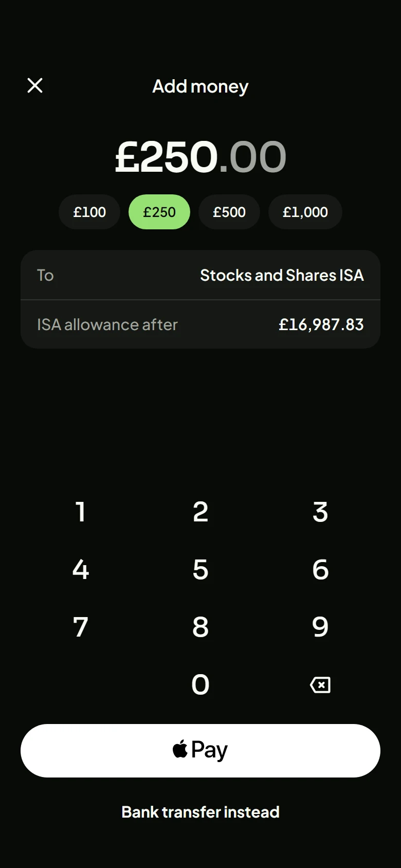Select the £500 preset amount
Image resolution: width=401 pixels, height=868 pixels.
pyautogui.click(x=229, y=212)
